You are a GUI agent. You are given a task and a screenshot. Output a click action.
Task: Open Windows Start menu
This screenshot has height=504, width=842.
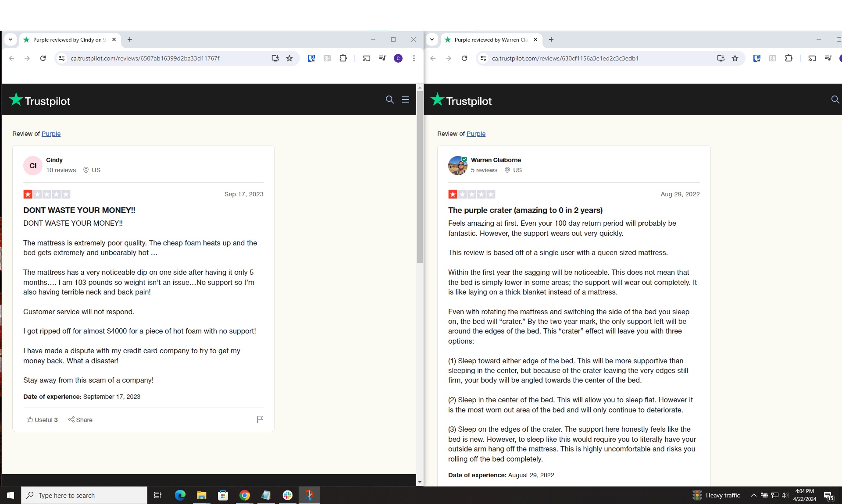11,495
